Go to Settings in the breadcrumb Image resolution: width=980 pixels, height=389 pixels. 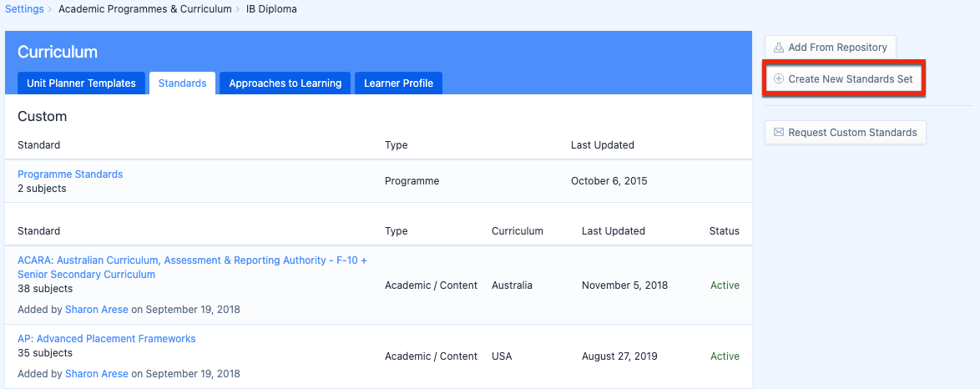tap(24, 9)
